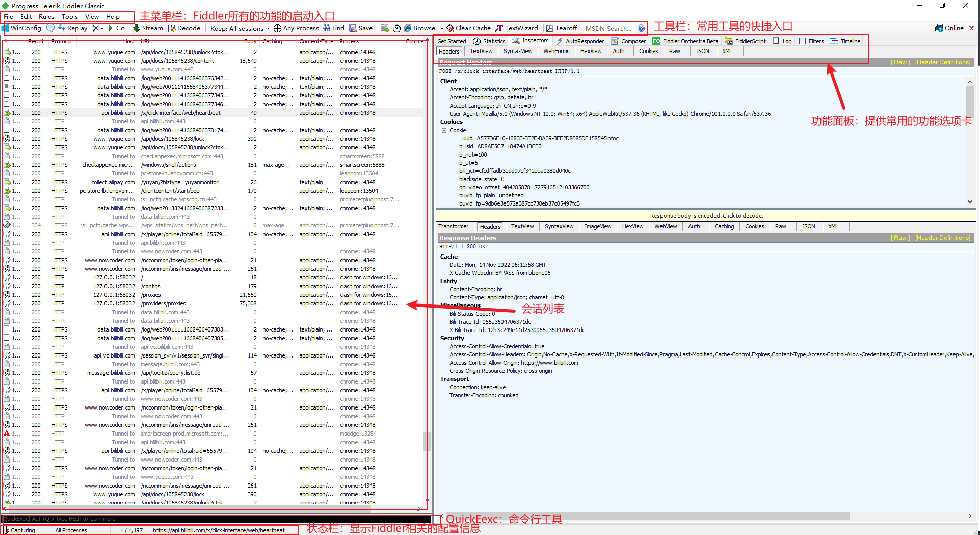Focus the MSDN Search box
The width and height of the screenshot is (980, 535).
[609, 28]
